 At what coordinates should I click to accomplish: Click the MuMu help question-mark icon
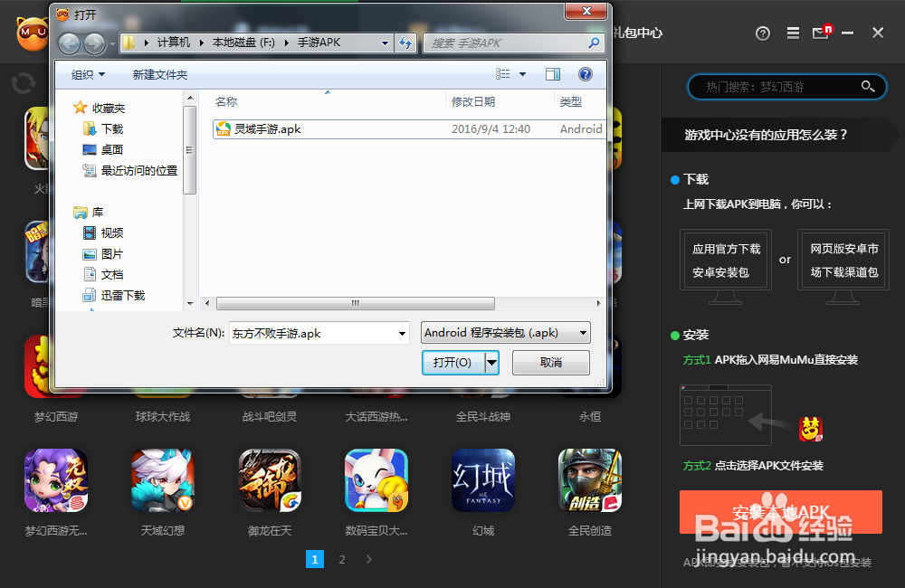[762, 33]
